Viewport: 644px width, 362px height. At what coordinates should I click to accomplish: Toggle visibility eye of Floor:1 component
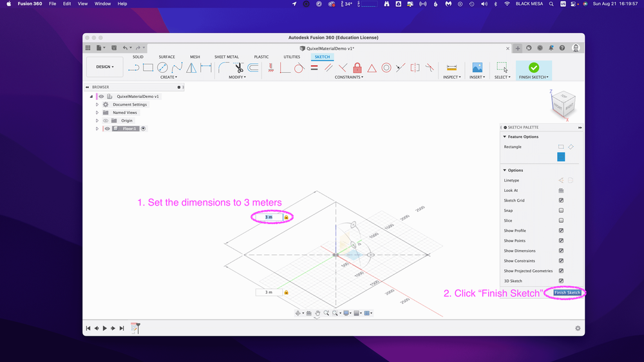pos(107,129)
